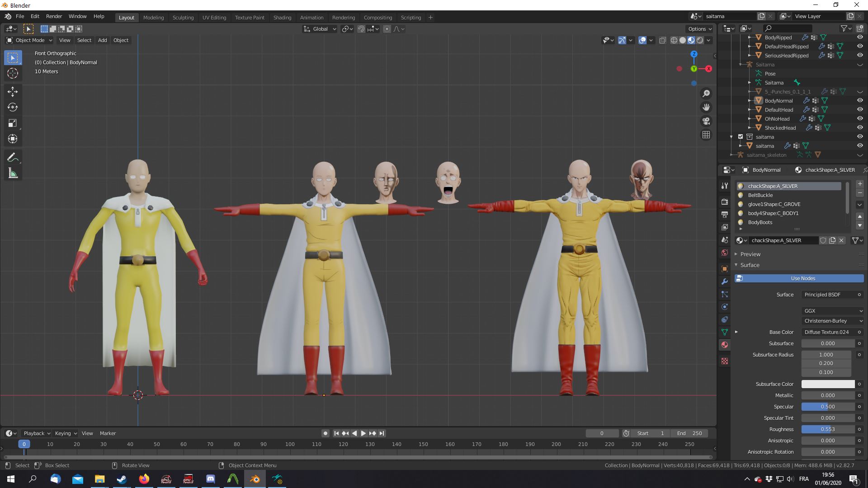Viewport: 868px width, 488px height.
Task: Open the Modifier properties wrench tab
Action: coord(725,281)
